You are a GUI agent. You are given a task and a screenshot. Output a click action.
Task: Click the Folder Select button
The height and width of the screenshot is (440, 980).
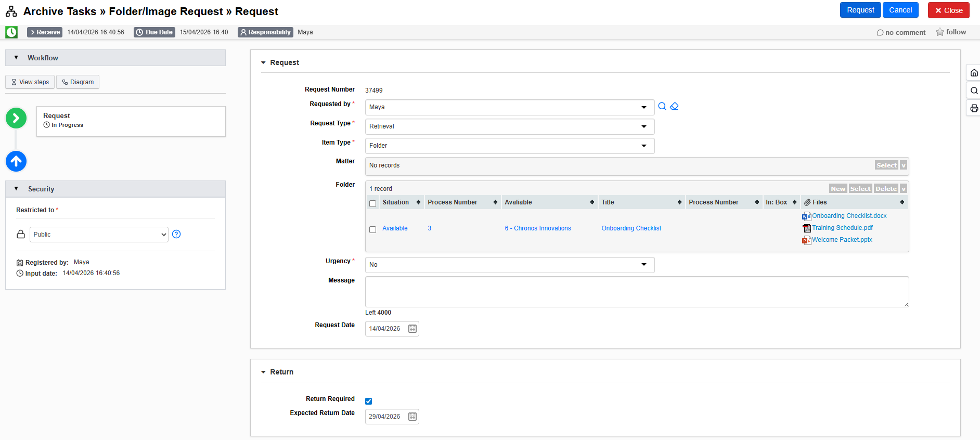click(x=860, y=189)
